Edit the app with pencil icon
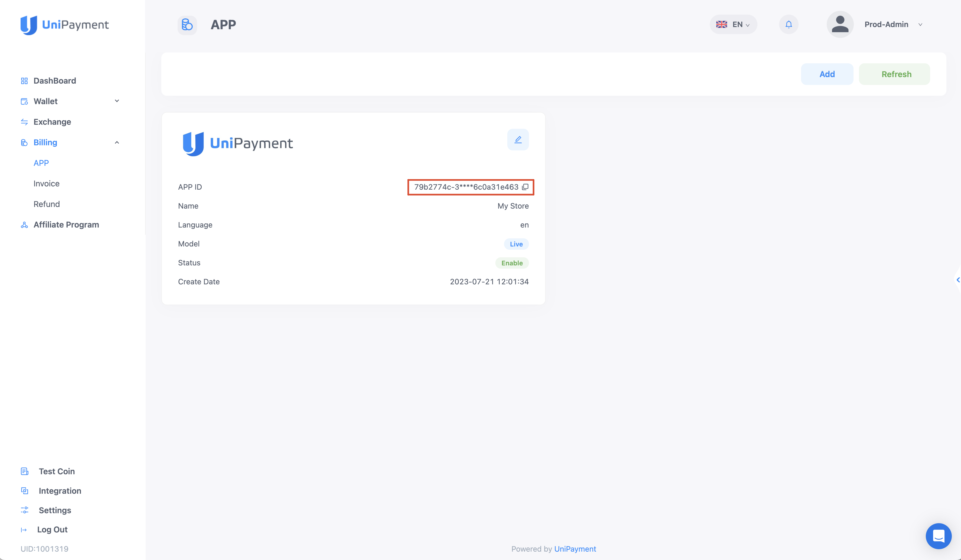961x560 pixels. 518,140
